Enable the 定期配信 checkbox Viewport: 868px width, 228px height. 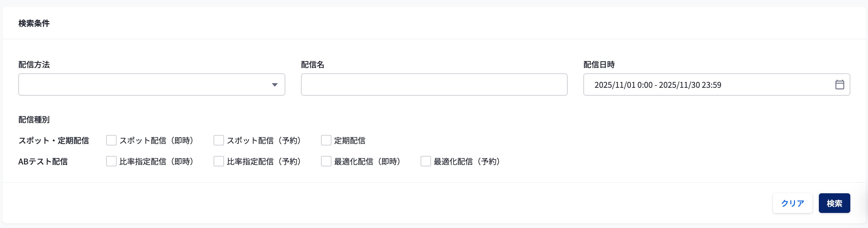(x=326, y=141)
